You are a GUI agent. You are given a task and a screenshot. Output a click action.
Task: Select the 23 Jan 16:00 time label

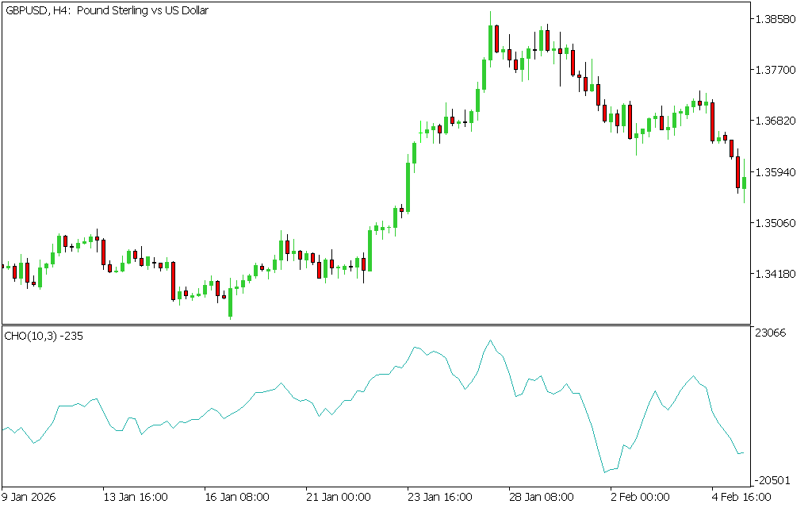(x=440, y=497)
